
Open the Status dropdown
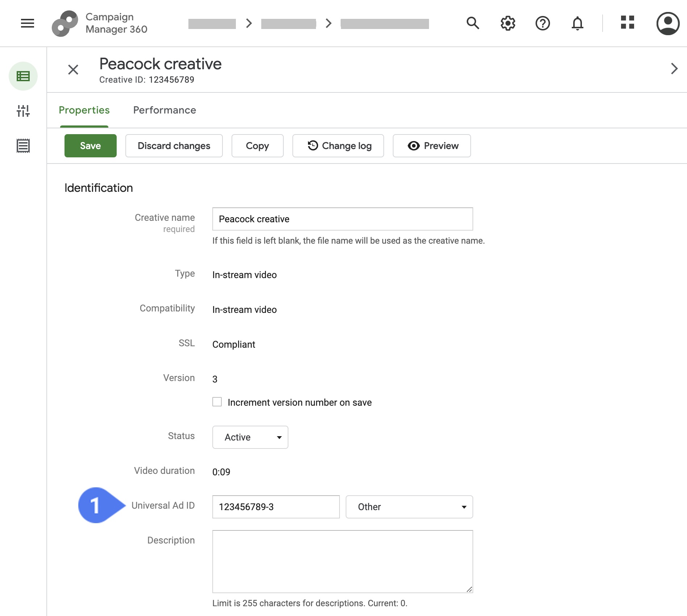(x=250, y=437)
